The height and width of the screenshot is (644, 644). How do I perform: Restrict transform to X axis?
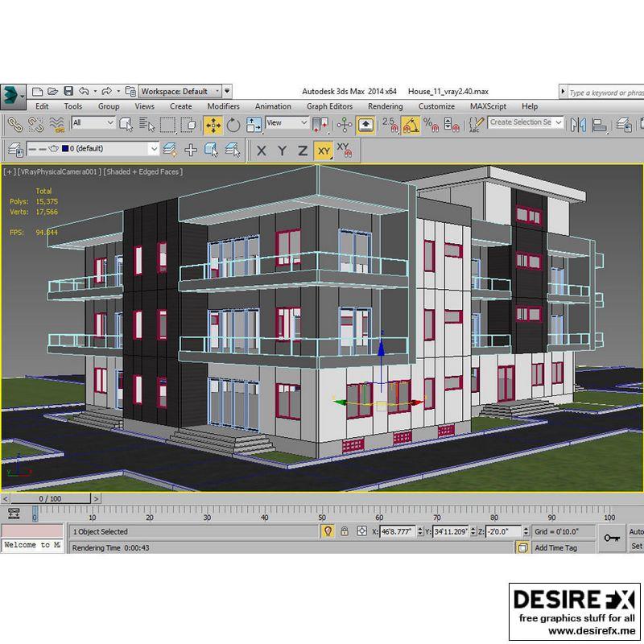click(262, 151)
